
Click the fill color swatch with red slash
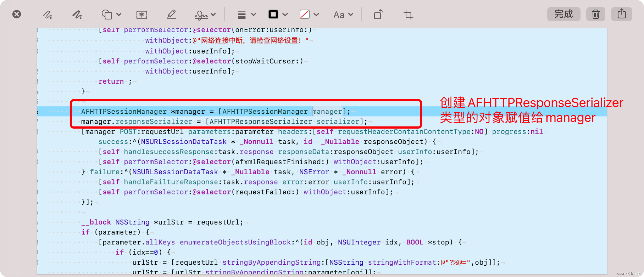pyautogui.click(x=304, y=14)
